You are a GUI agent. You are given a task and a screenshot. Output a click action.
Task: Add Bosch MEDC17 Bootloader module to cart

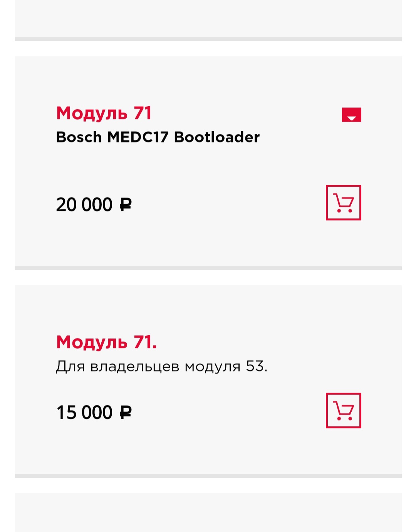pyautogui.click(x=343, y=203)
